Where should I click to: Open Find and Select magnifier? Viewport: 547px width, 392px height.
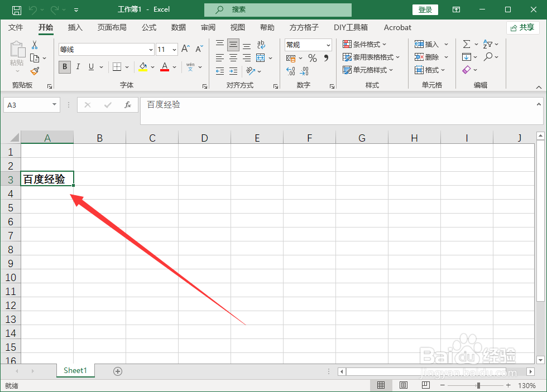coord(488,57)
